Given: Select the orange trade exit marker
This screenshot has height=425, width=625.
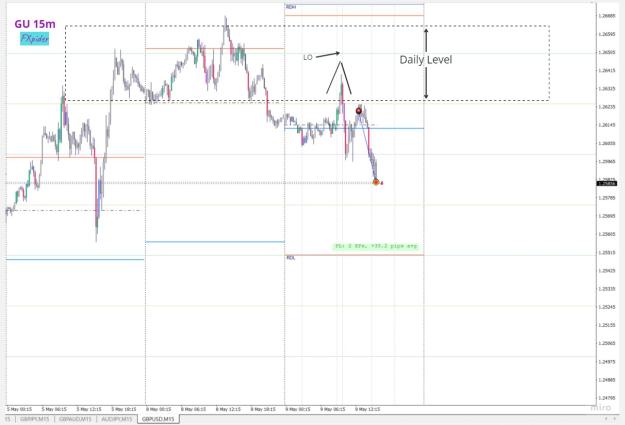Looking at the screenshot, I should click(376, 182).
